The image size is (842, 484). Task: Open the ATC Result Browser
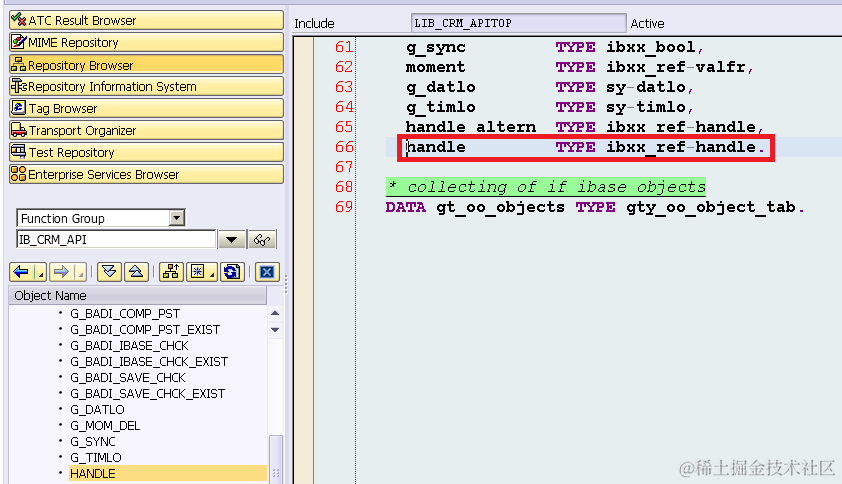tap(146, 20)
